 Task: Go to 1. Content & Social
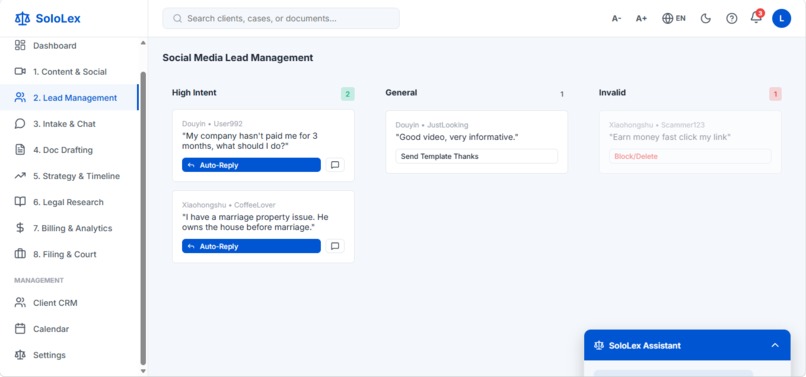(69, 71)
